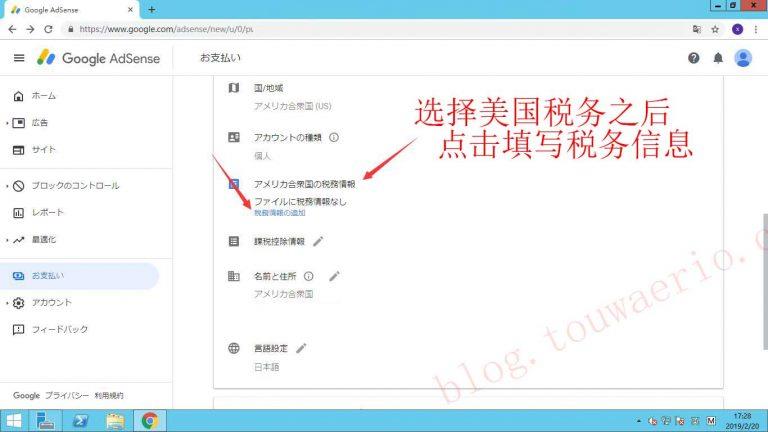Viewport: 768px width, 432px height.
Task: Click ファイルに税務情報なし text
Action: pos(300,201)
